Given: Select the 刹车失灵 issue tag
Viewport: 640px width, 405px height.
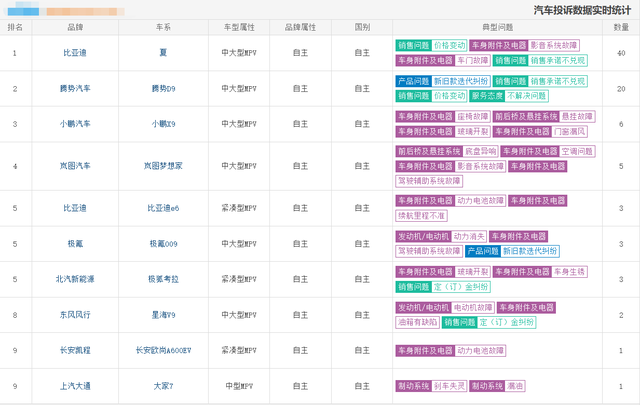Looking at the screenshot, I should pos(449,386).
